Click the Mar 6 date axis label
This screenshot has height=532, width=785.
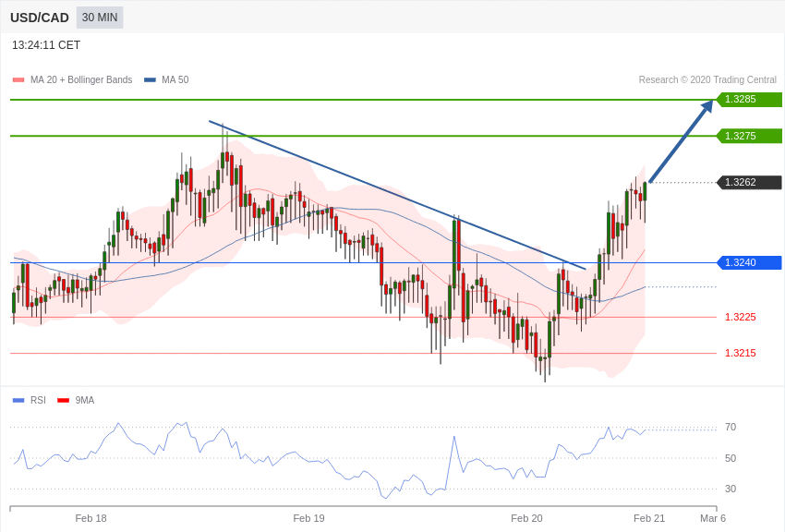click(713, 518)
